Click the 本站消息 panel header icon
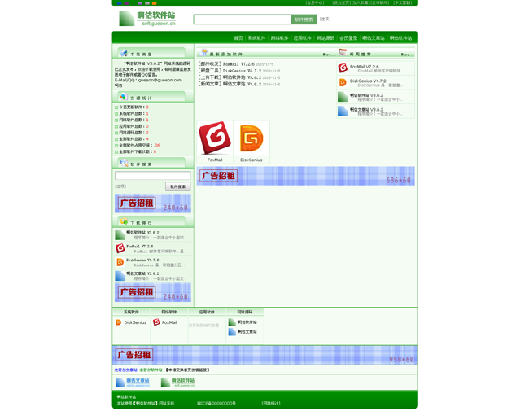Screen dimensions: 529x420 124,53
